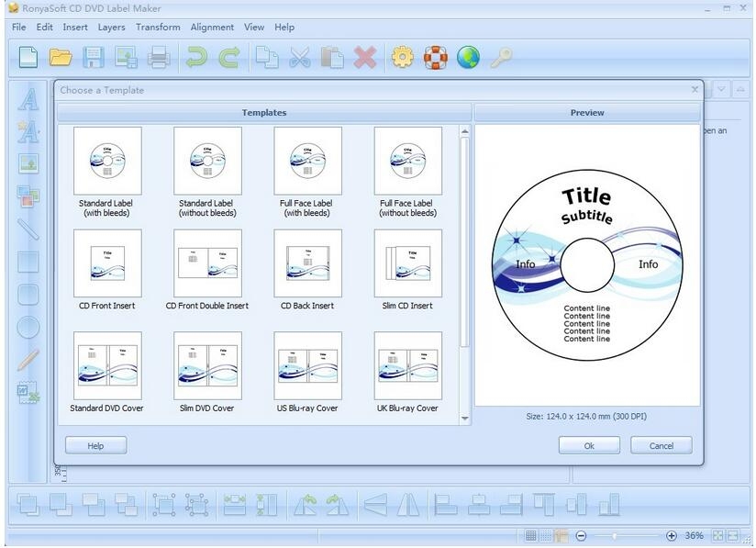The image size is (756, 548).
Task: Click the zoom slider track
Action: (633, 536)
